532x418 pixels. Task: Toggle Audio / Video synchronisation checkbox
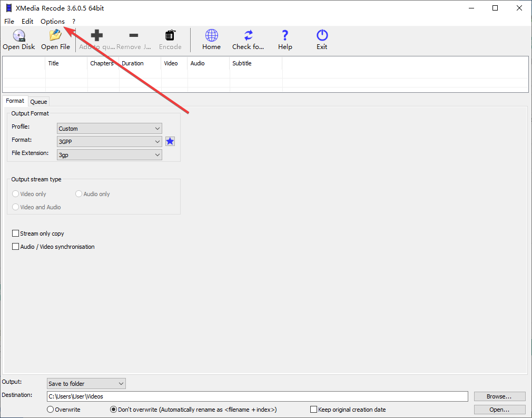coord(16,247)
